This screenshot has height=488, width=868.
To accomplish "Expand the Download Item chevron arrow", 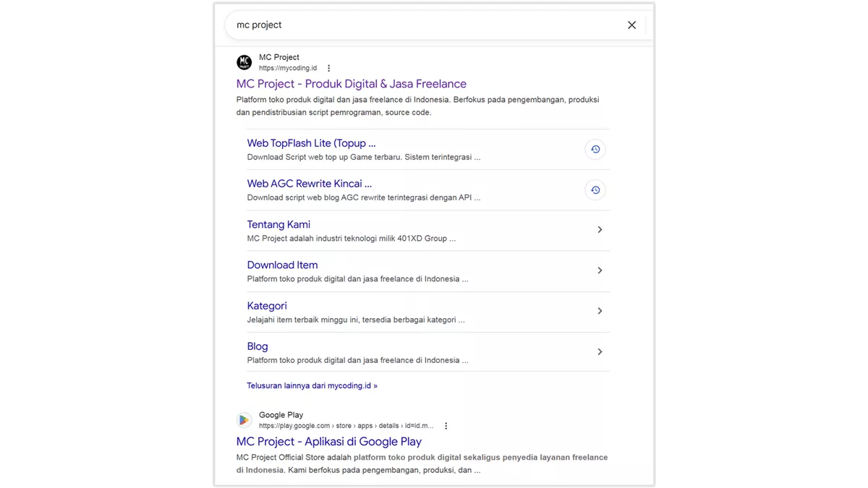I will (x=600, y=270).
